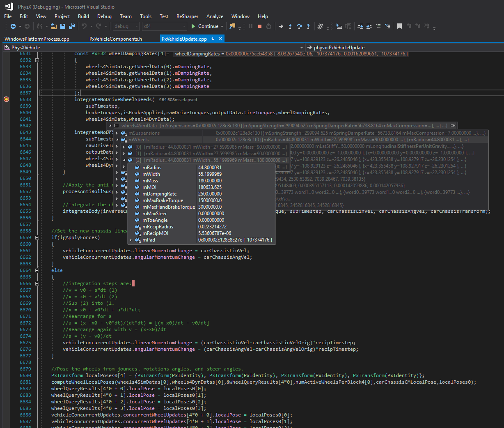Switch to PxVehicleComponents.h tab
504x428 pixels.
pyautogui.click(x=115, y=39)
